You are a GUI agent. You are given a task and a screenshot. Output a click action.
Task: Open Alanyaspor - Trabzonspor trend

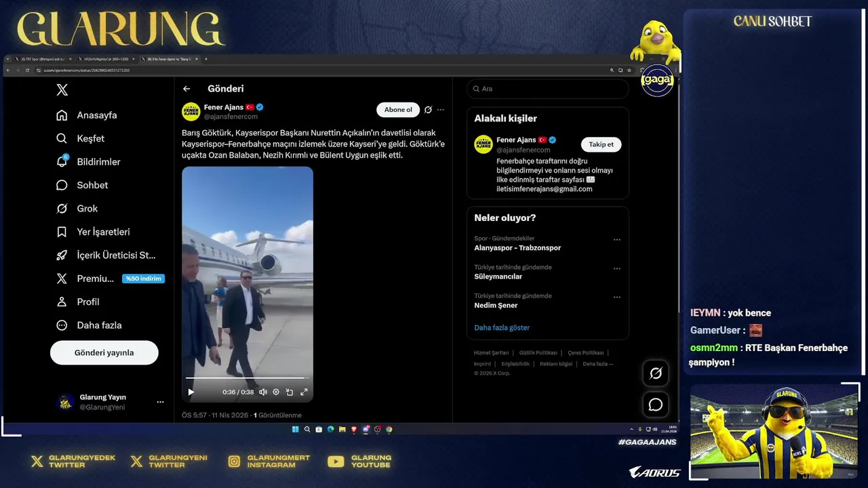[x=517, y=248]
